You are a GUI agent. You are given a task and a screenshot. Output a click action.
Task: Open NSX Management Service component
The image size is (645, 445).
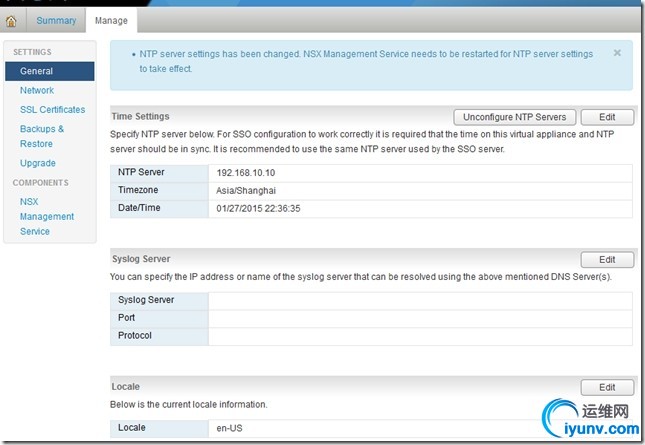point(46,217)
